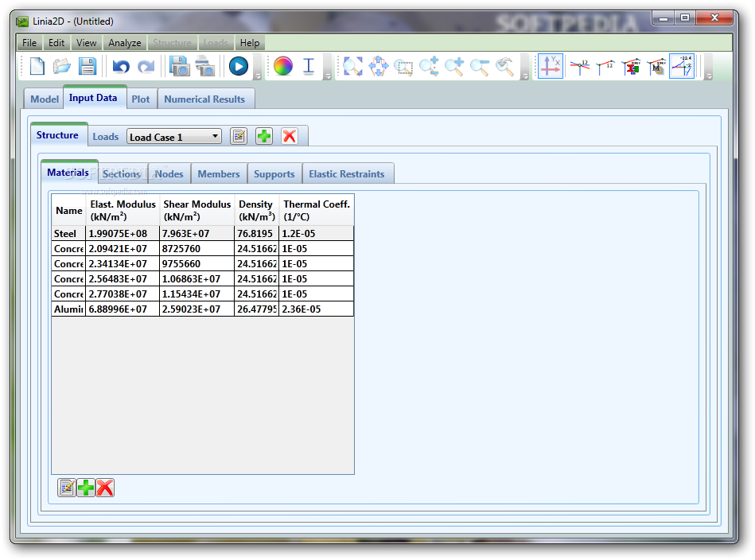Click the Elast. Modulus column header

tap(123, 211)
